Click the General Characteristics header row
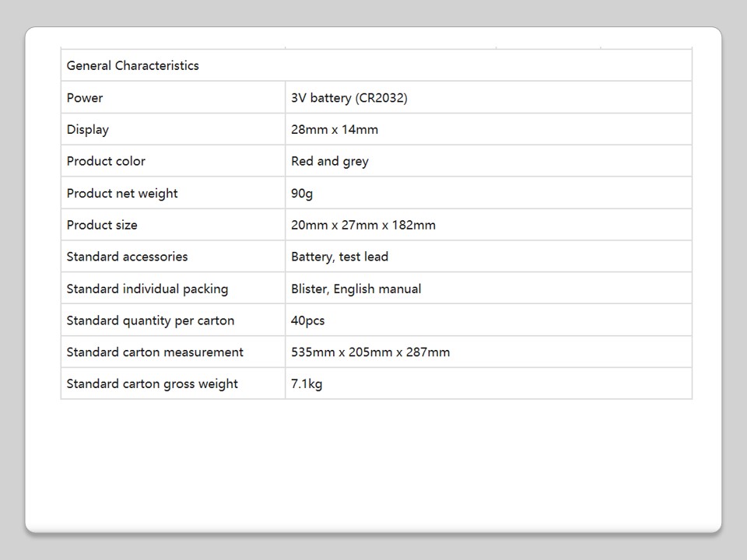Image resolution: width=747 pixels, height=560 pixels. click(133, 66)
